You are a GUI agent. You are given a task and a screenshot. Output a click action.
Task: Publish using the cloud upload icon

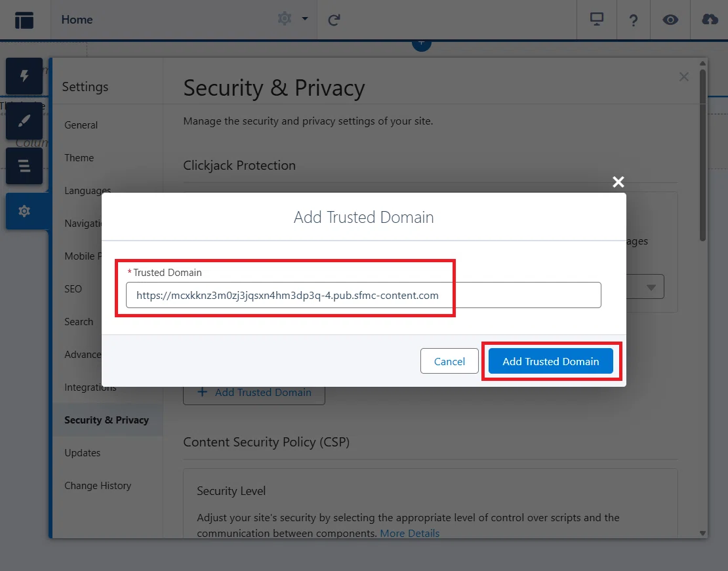(710, 20)
